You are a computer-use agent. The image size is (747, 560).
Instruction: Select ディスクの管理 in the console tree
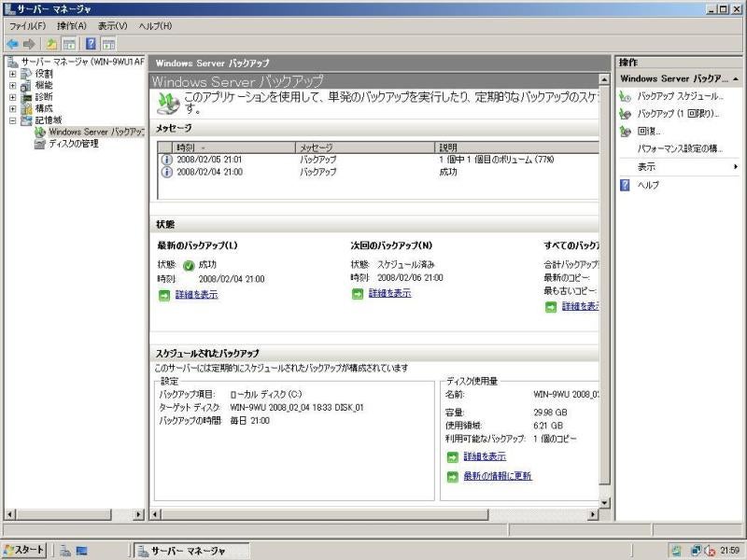click(x=74, y=144)
